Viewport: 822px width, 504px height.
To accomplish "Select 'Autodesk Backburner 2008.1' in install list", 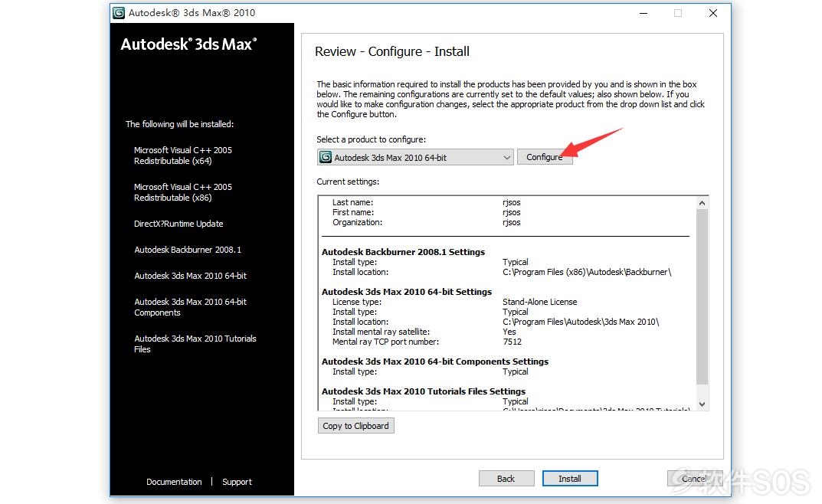I will pos(188,250).
